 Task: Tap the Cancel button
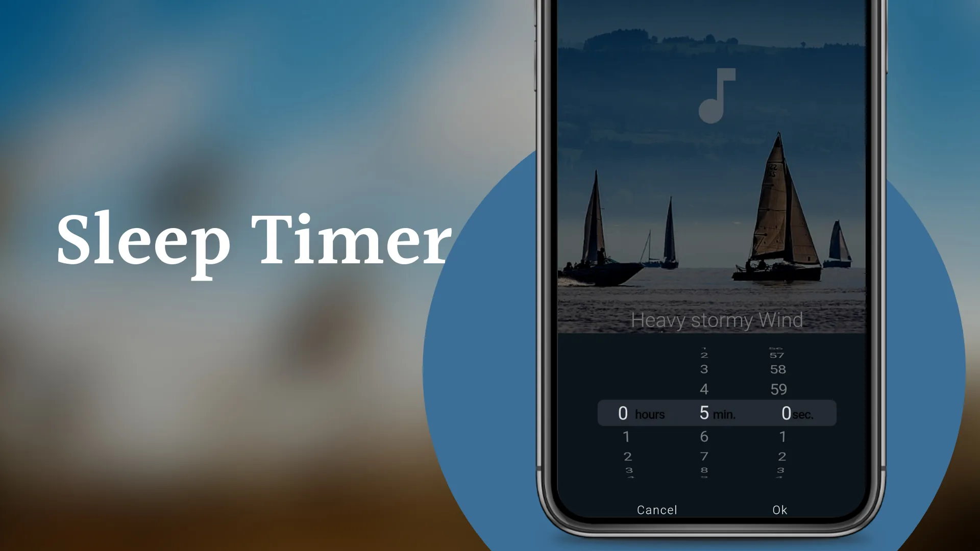[x=657, y=508]
